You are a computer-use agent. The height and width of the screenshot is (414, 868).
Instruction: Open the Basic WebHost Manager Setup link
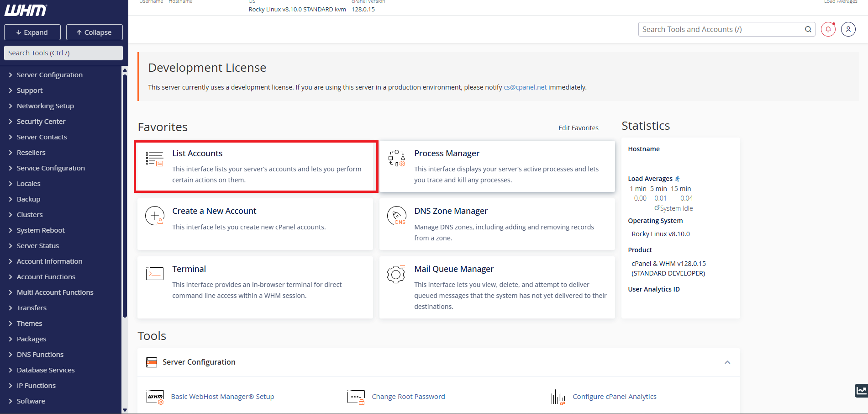(222, 397)
